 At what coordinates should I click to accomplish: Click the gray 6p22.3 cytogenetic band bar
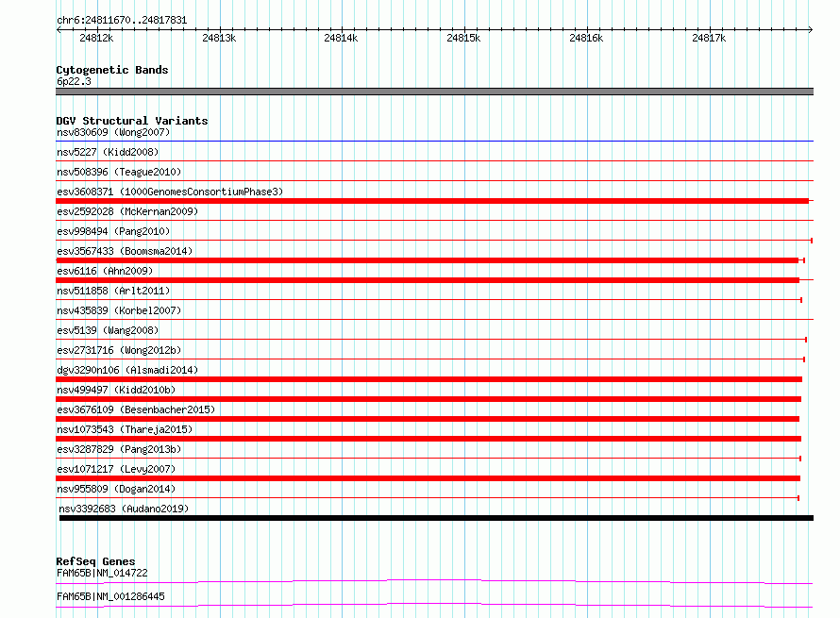434,92
